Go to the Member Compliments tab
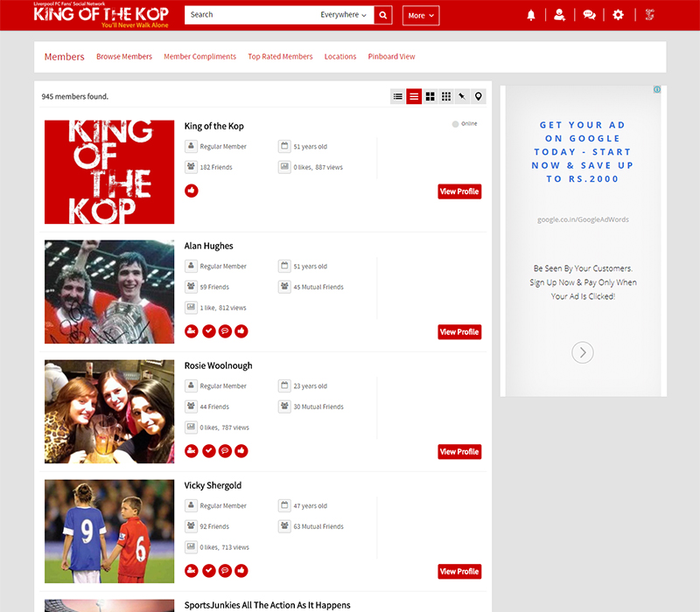 [x=199, y=57]
